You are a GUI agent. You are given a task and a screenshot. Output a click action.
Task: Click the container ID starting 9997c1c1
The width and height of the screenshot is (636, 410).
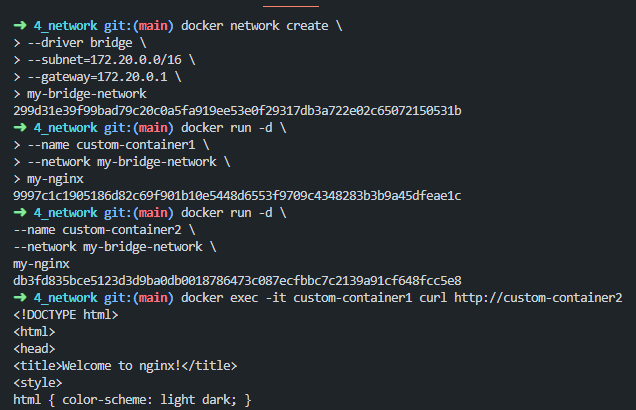(237, 196)
